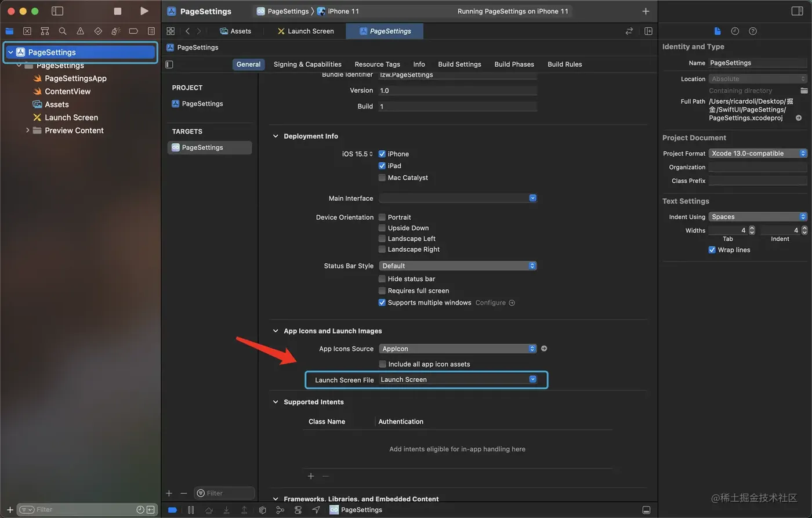Image resolution: width=812 pixels, height=518 pixels.
Task: Switch to the Resource Tags tab
Action: [377, 64]
